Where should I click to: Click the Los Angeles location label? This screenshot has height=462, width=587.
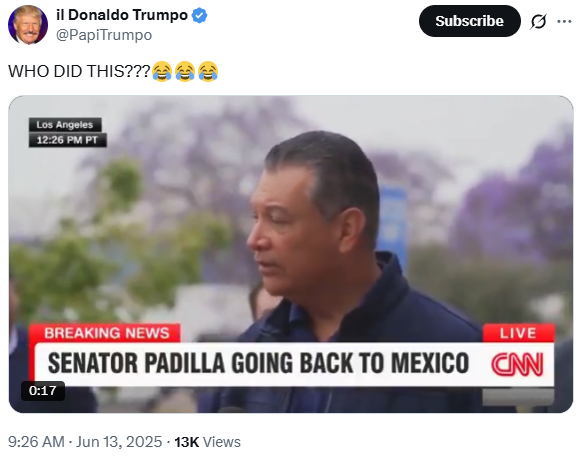coord(65,125)
